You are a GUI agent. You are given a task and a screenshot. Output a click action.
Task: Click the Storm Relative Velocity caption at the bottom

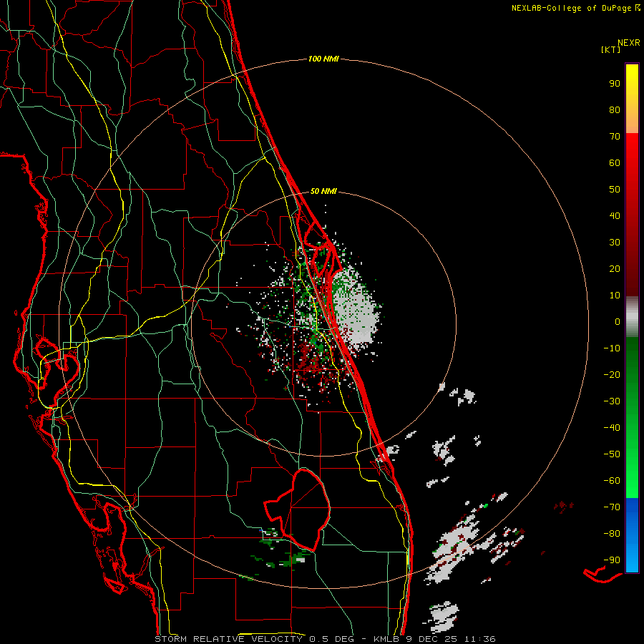click(325, 639)
